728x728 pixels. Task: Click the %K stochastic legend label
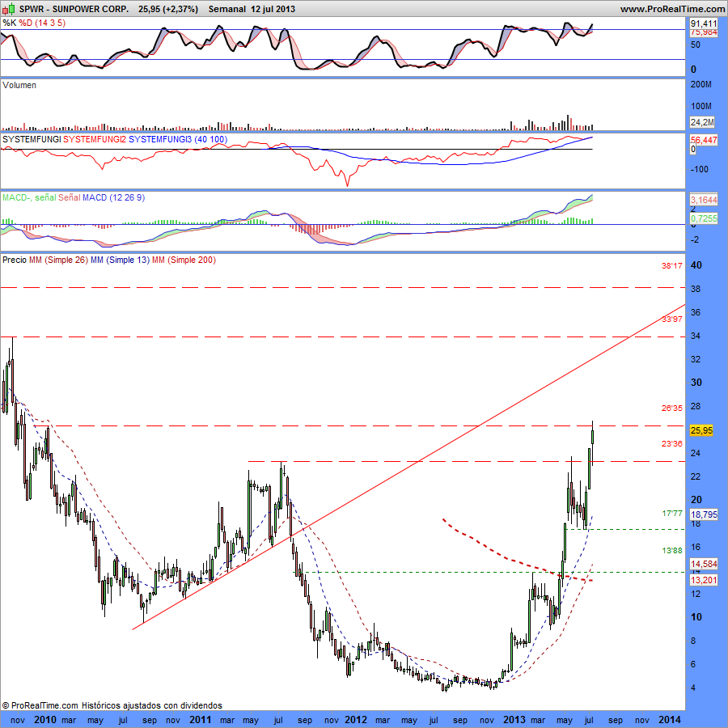(x=9, y=23)
